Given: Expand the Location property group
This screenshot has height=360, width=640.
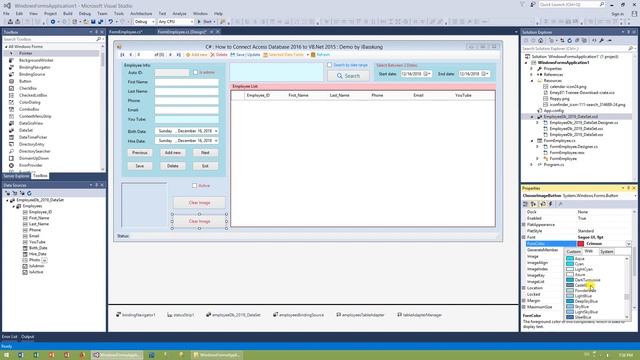Looking at the screenshot, I should (x=524, y=288).
